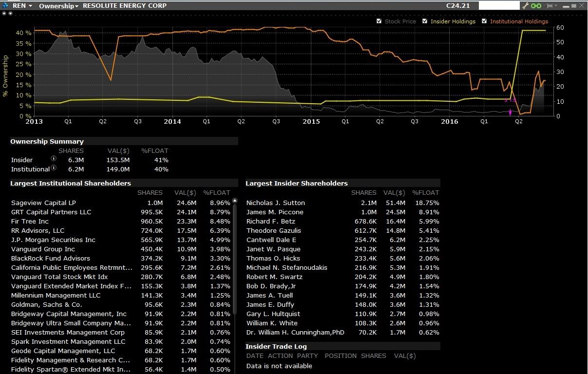Click the info icon beside Institutional shares
This screenshot has width=588, height=374.
point(54,169)
